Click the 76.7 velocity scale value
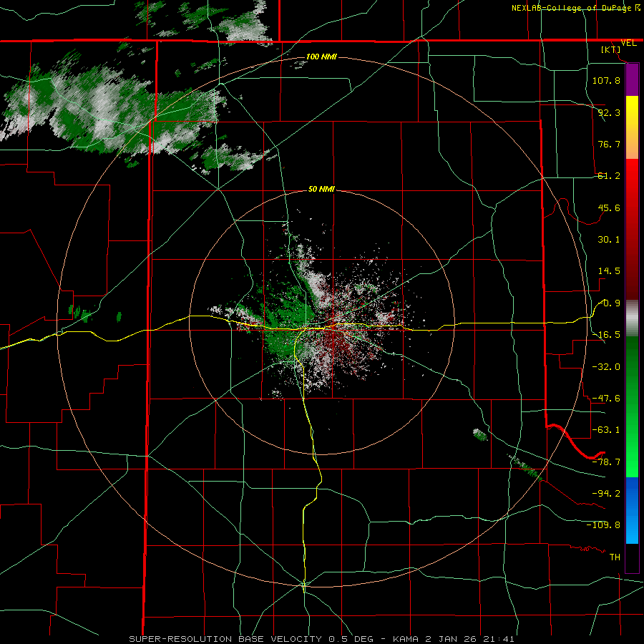The image size is (644, 644). click(x=609, y=144)
